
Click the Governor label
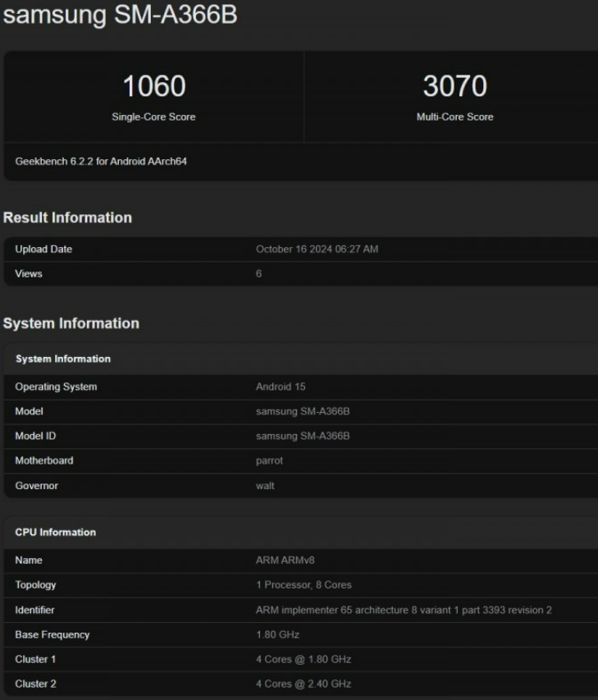(36, 486)
